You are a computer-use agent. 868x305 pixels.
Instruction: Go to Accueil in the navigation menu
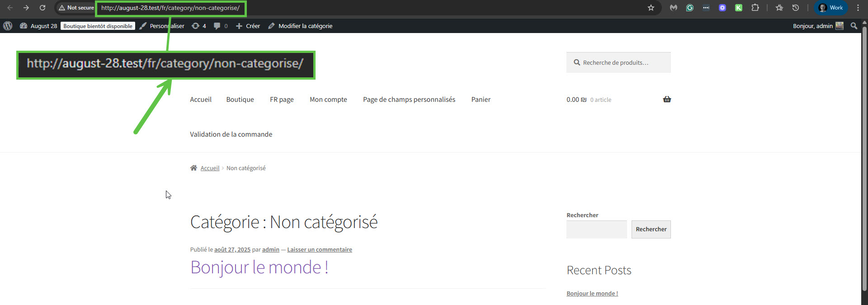coord(201,100)
